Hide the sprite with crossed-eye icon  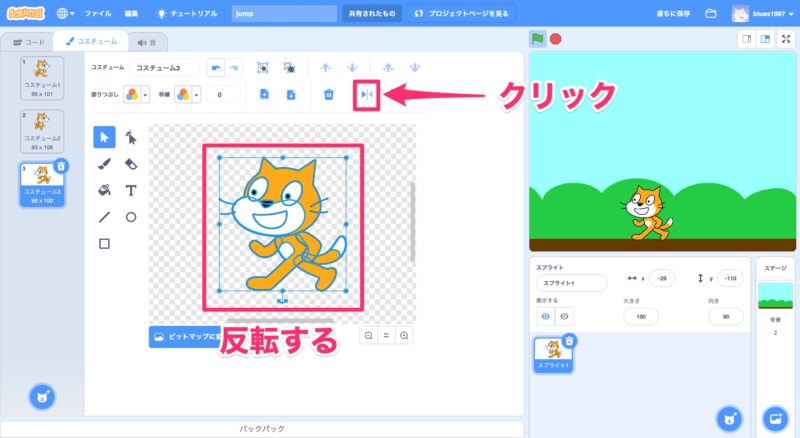pyautogui.click(x=564, y=315)
